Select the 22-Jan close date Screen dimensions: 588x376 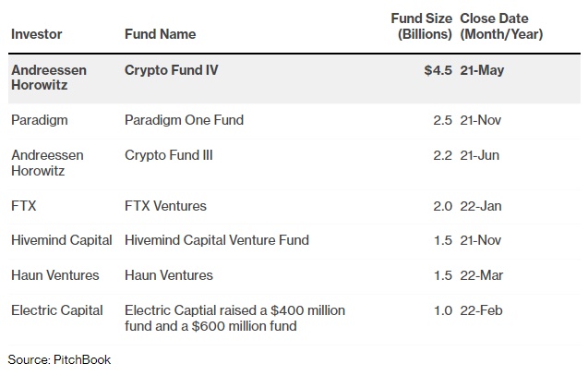coord(480,206)
